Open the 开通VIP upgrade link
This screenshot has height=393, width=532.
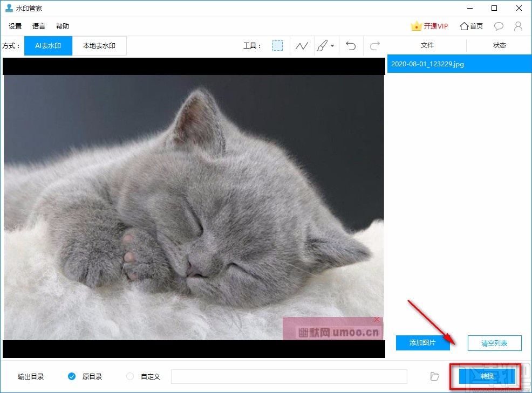pos(429,26)
